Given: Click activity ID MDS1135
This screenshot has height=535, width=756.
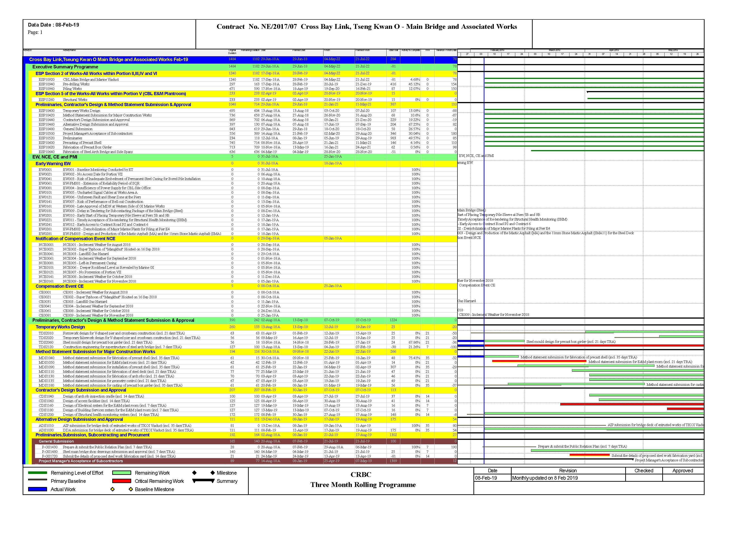Looking at the screenshot, I should pyautogui.click(x=46, y=381).
